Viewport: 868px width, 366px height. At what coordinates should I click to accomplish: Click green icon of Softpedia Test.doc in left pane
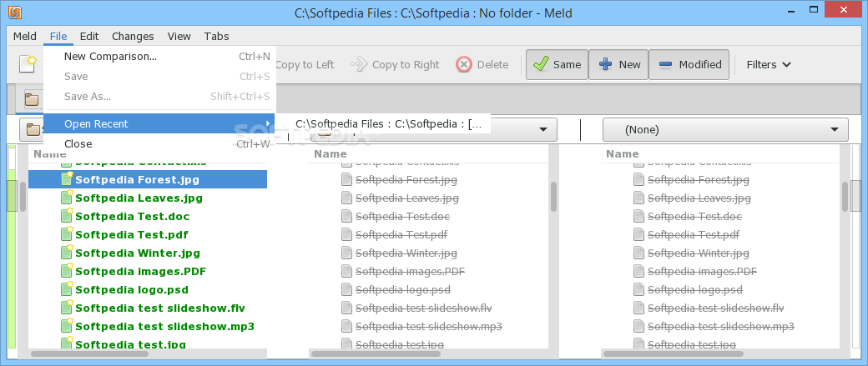click(67, 216)
